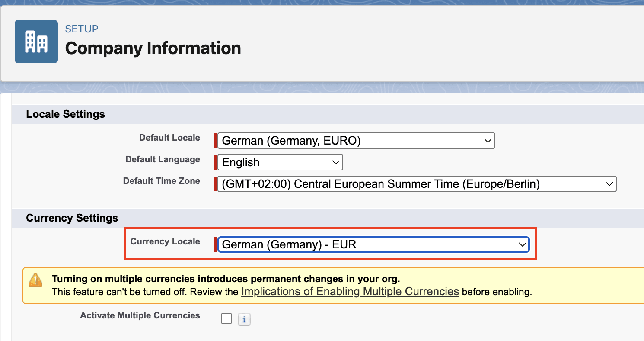Click the Company Information building icon

(x=36, y=41)
